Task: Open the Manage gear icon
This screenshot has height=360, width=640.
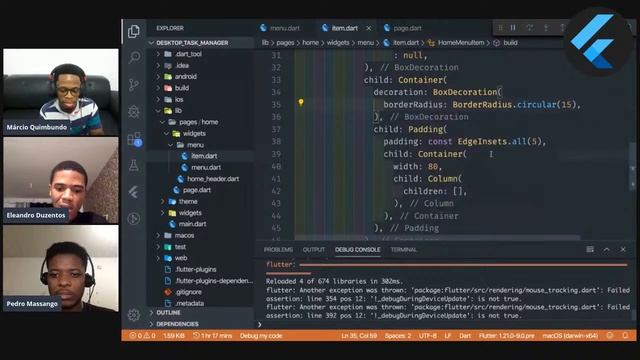Action: click(x=134, y=315)
